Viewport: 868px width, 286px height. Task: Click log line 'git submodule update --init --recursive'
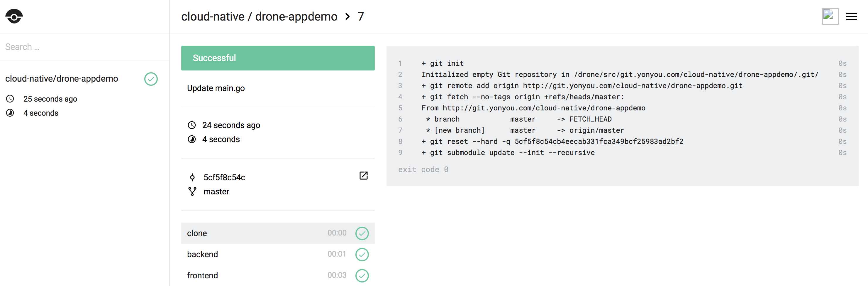[508, 152]
